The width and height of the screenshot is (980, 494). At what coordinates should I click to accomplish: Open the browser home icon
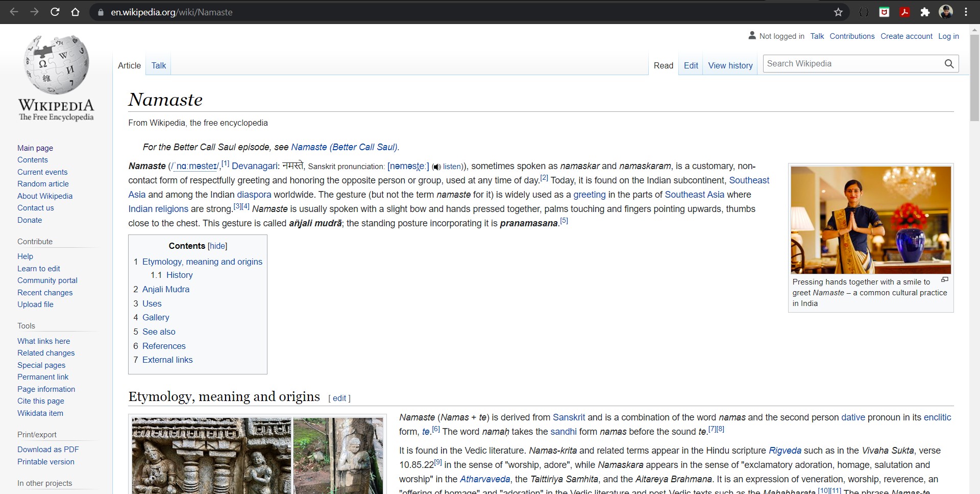(75, 12)
